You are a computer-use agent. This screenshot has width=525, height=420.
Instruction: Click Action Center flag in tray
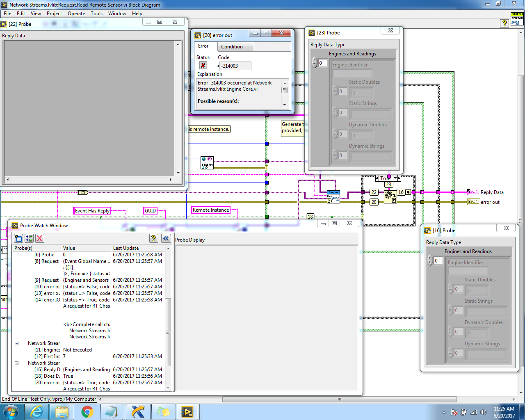pos(454,412)
